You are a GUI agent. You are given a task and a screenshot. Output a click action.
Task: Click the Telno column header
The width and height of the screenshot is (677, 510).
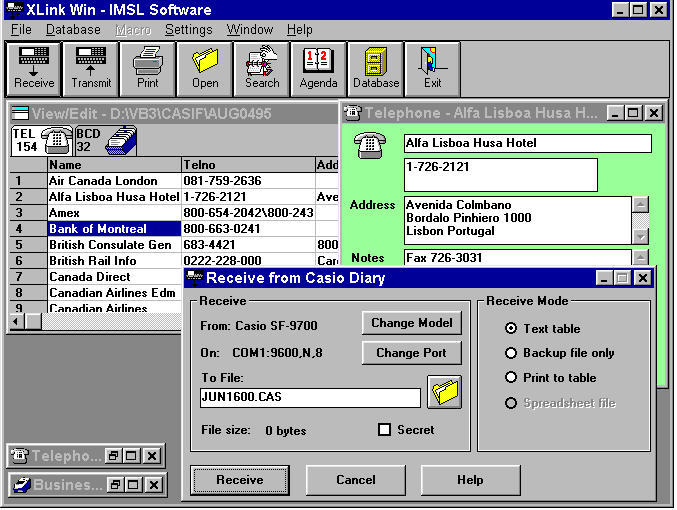click(x=249, y=165)
